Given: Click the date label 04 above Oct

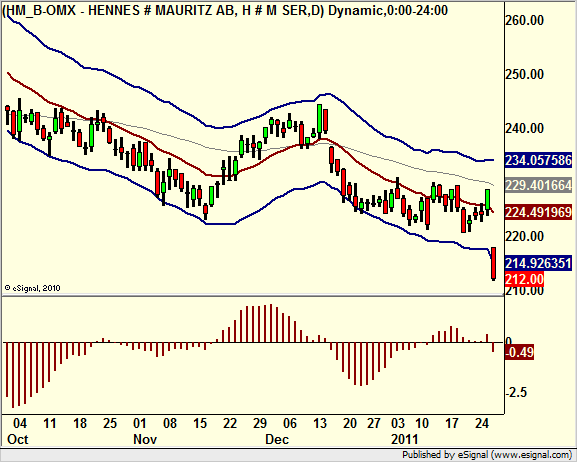Looking at the screenshot, I should [20, 423].
